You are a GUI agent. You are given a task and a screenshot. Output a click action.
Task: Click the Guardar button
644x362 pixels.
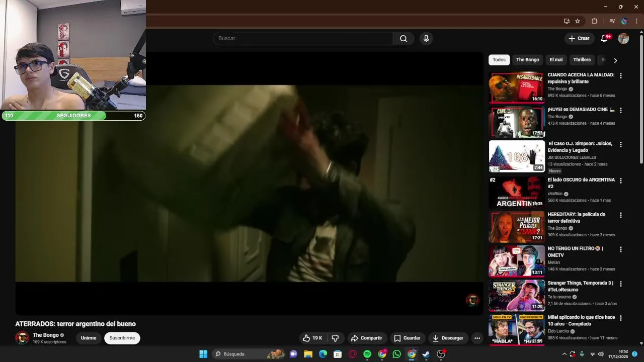click(407, 338)
